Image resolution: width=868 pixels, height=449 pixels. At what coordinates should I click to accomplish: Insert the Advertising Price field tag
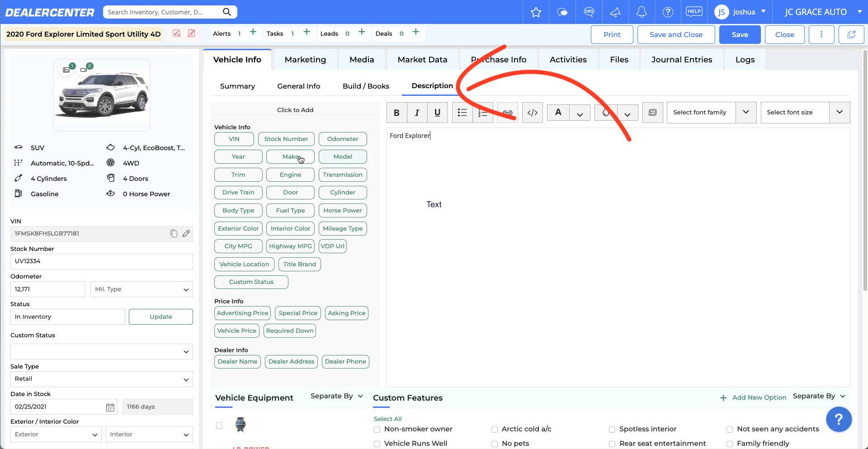pos(242,313)
